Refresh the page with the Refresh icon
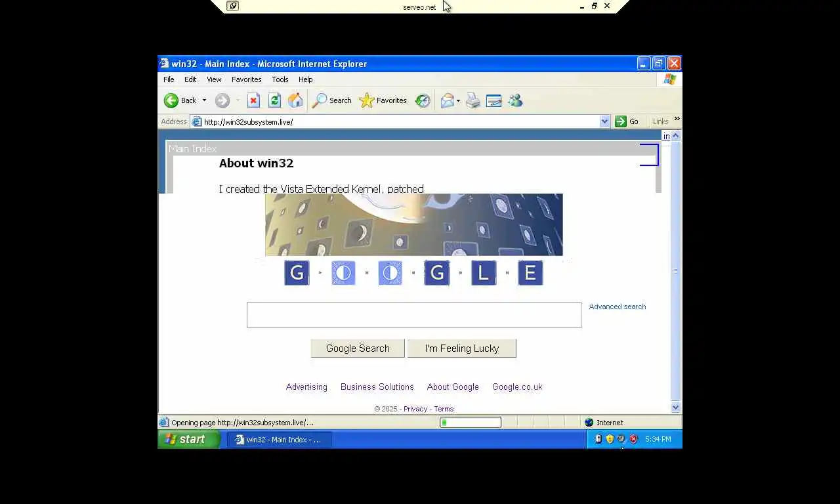This screenshot has height=504, width=840. coord(274,100)
